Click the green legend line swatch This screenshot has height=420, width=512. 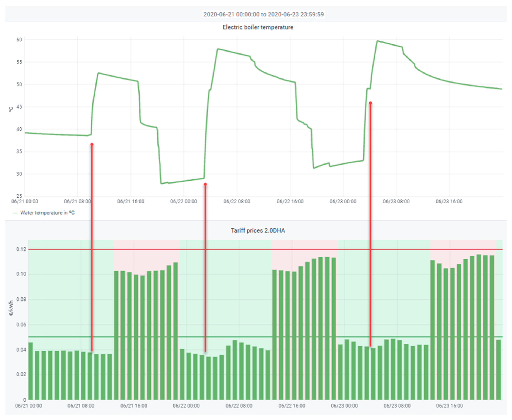pyautogui.click(x=15, y=213)
